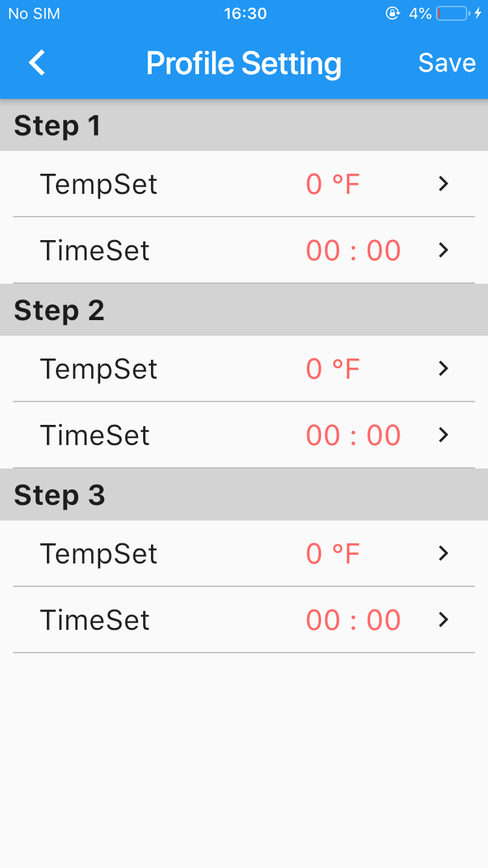Tap the Profile Setting title

243,63
